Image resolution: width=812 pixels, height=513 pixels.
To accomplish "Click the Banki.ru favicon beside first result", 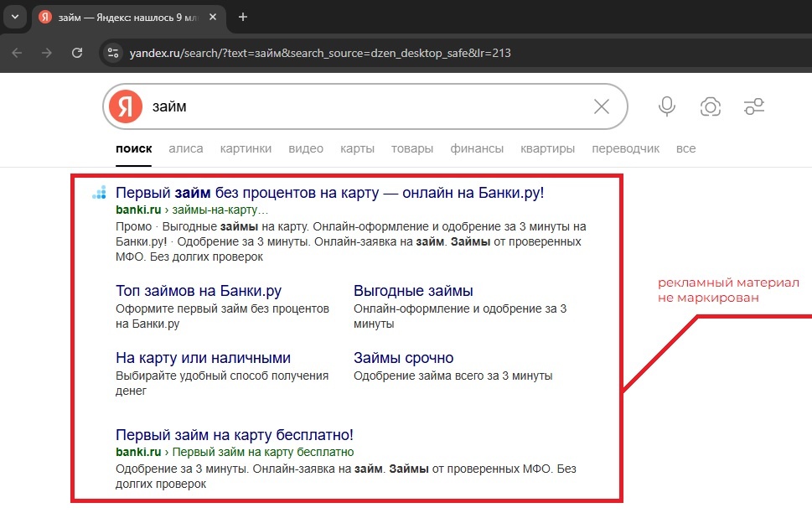I will pyautogui.click(x=99, y=192).
